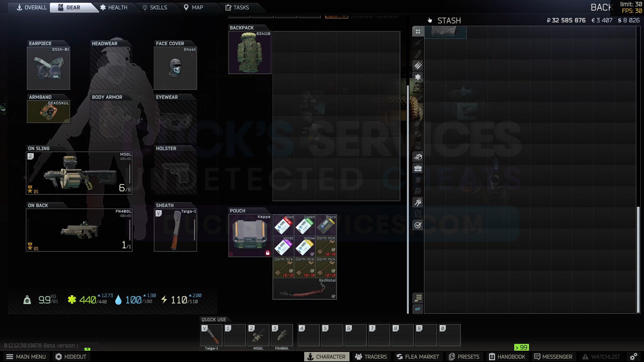Click the gear panel vertical scrollbar

point(408,199)
